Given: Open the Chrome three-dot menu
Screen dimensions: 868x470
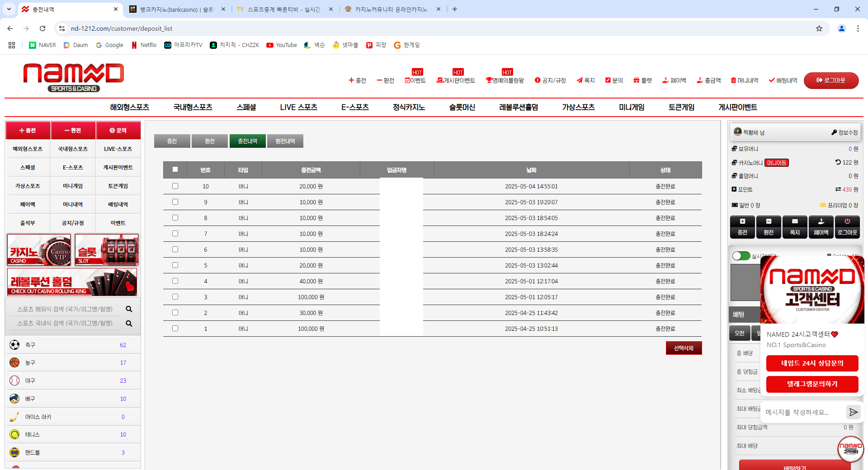Looking at the screenshot, I should pos(858,28).
